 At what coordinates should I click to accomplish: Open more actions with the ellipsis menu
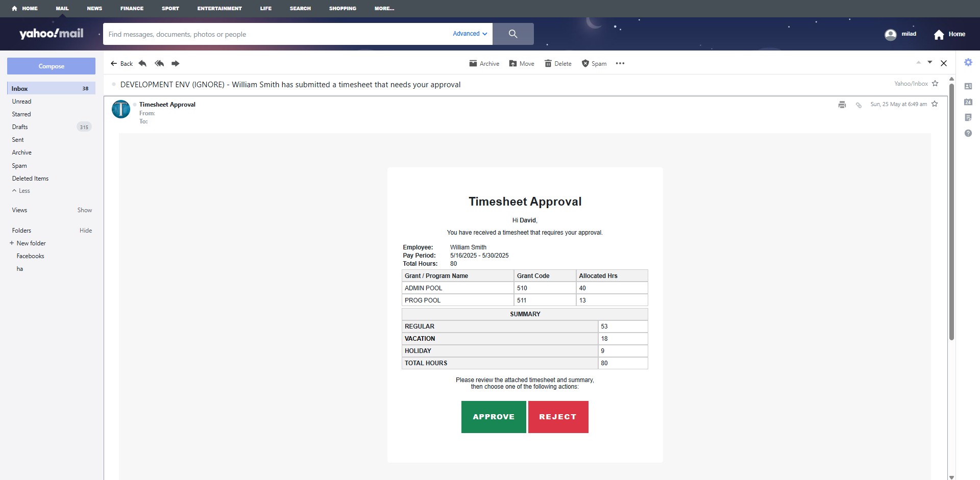[x=620, y=63]
